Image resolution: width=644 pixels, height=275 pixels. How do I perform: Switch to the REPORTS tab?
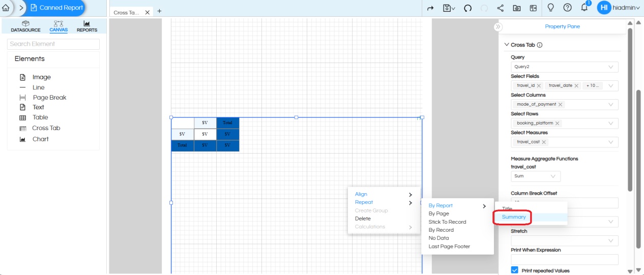point(87,26)
